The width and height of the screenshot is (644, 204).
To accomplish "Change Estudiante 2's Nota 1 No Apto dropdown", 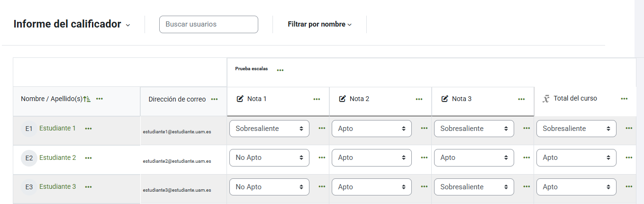I will coord(269,158).
